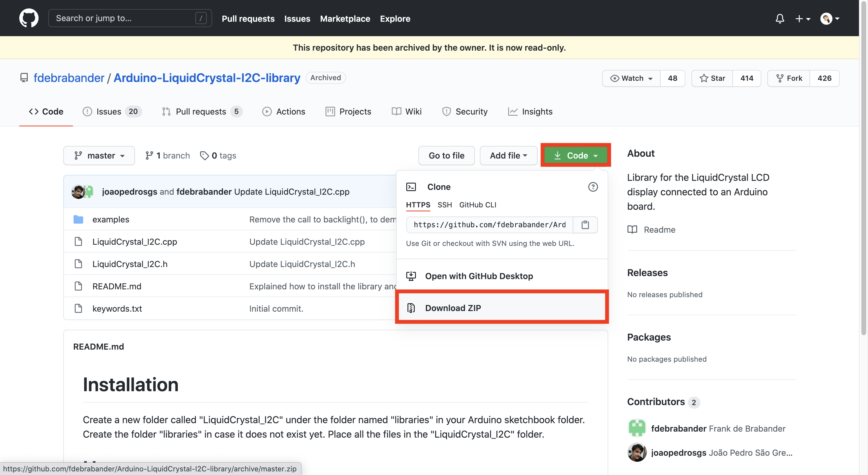This screenshot has width=868, height=475.
Task: Open the Issues tab
Action: (108, 112)
